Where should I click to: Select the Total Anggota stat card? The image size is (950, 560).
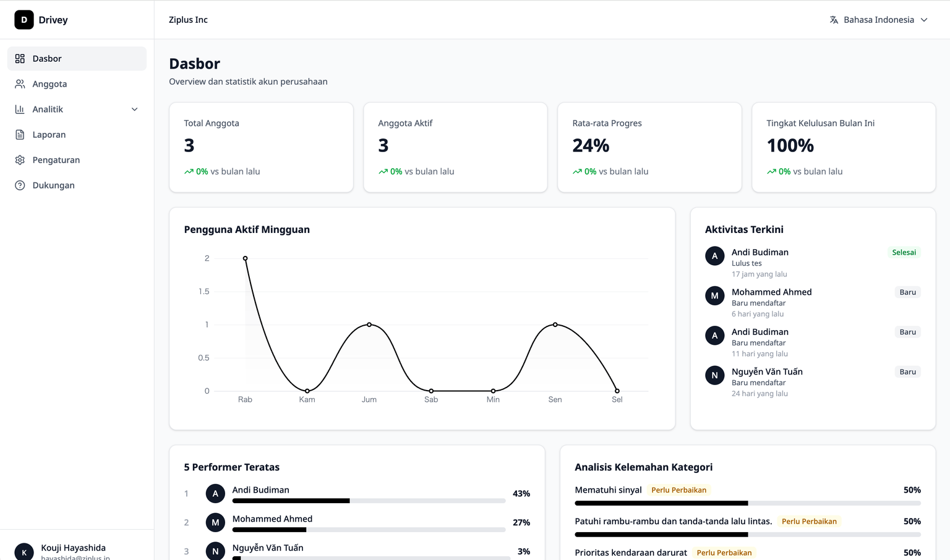coord(261,147)
